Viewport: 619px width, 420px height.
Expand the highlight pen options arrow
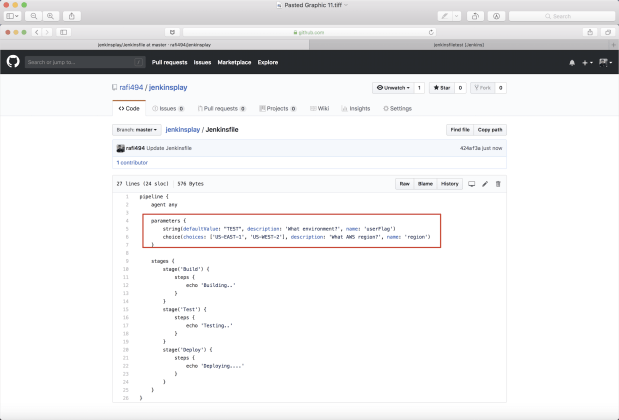pos(457,16)
